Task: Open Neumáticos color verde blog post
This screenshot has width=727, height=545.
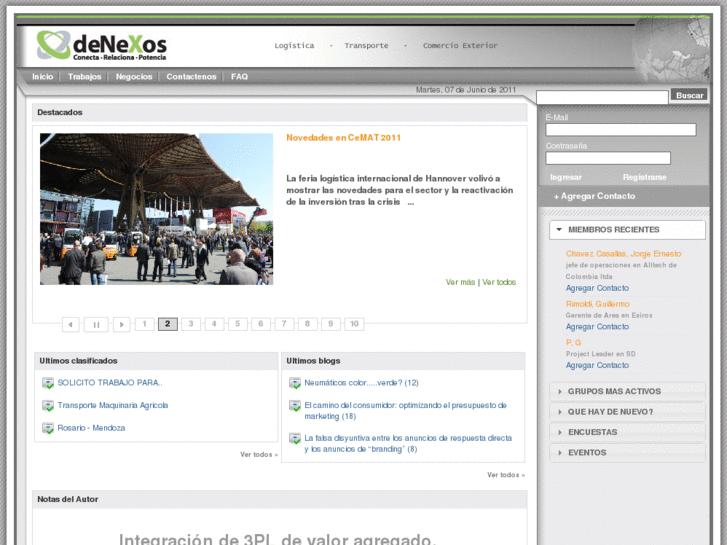Action: (362, 383)
